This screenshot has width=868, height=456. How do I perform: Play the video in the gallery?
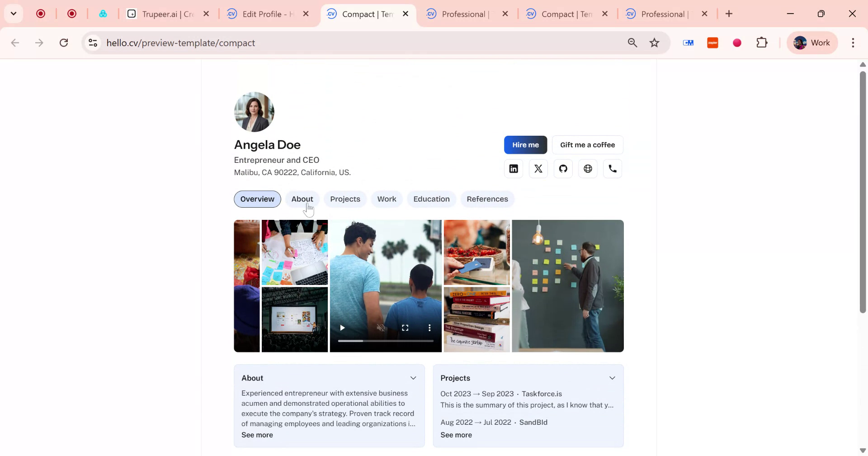click(342, 327)
